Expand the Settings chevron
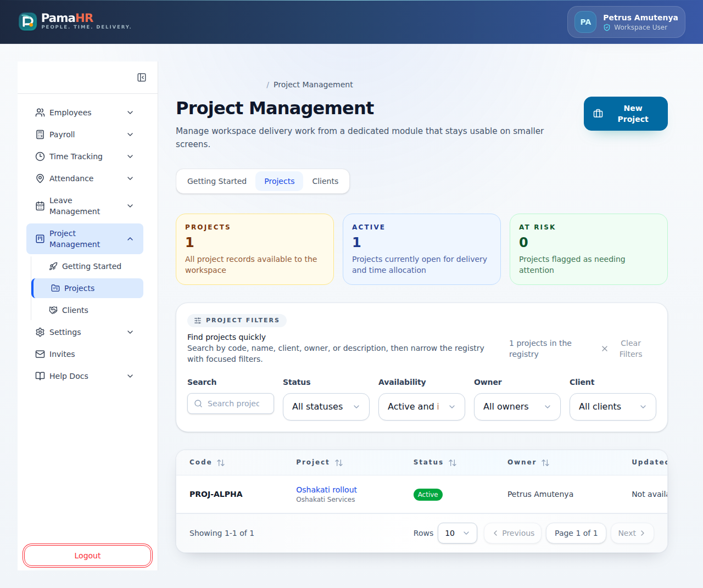Image resolution: width=703 pixels, height=588 pixels. [x=130, y=332]
